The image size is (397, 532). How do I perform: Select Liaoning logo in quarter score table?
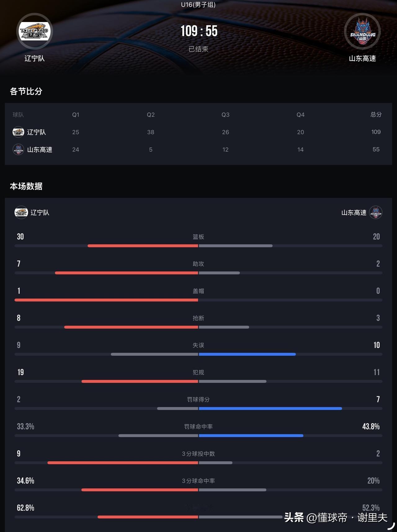click(x=18, y=132)
